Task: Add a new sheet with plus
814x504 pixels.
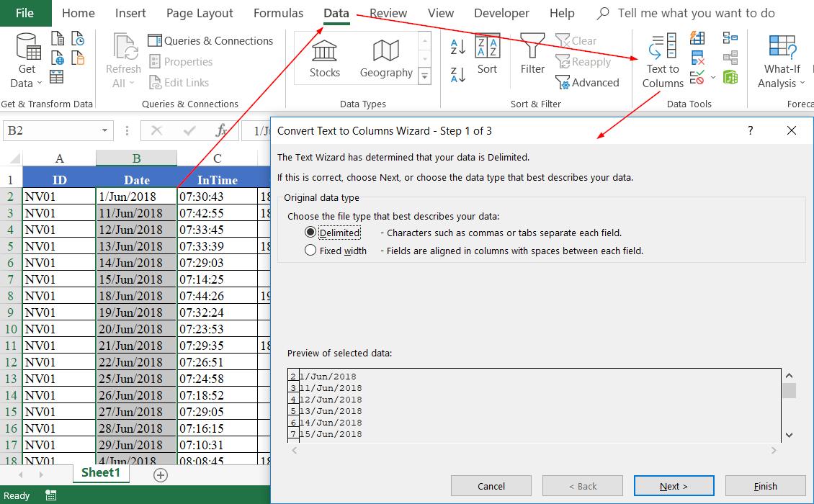Action: 161,475
